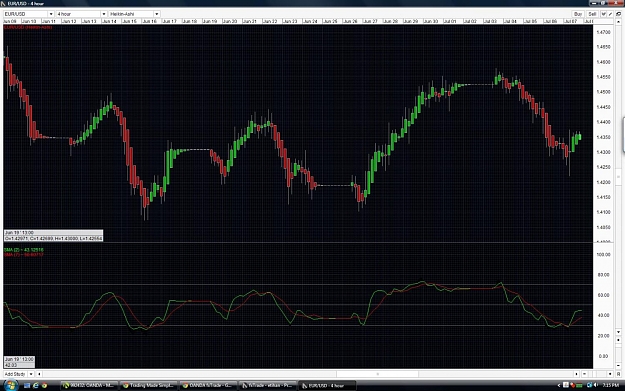625x391 pixels.
Task: Click the Jun 14 date label
Action: coord(109,21)
